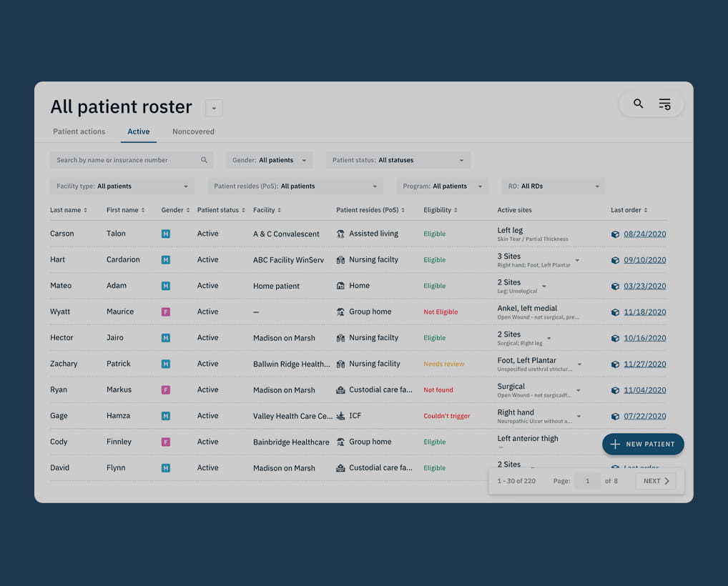Expand Right hand site details for Gage
This screenshot has height=586, width=728.
(579, 416)
